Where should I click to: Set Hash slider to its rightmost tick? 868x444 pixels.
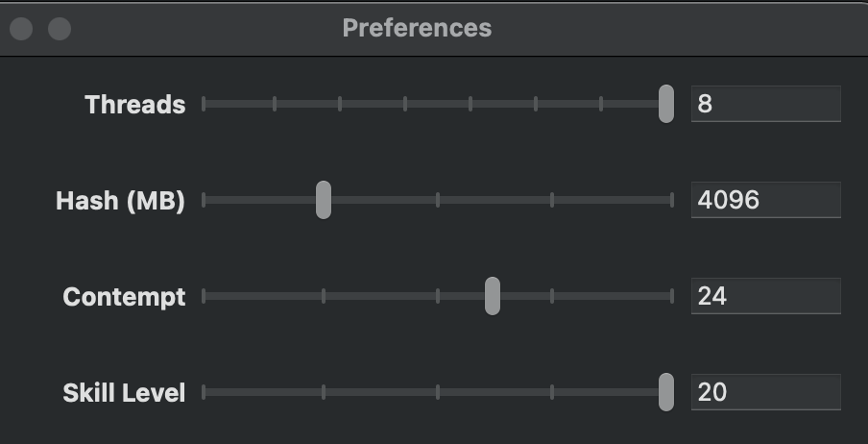(x=672, y=200)
